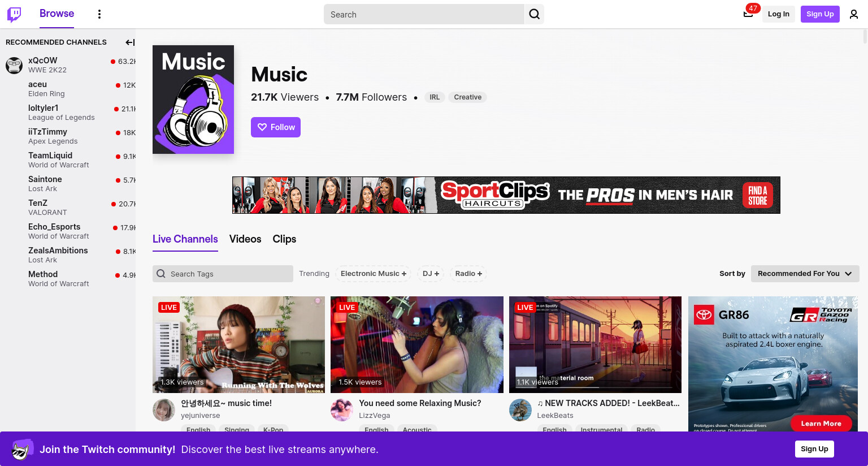Focus the top Search field

(x=424, y=14)
